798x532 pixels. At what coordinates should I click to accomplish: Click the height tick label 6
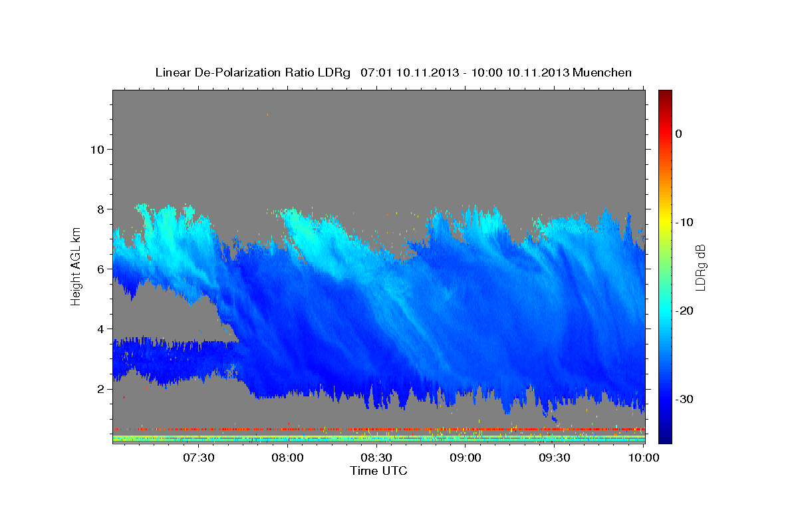(x=101, y=269)
